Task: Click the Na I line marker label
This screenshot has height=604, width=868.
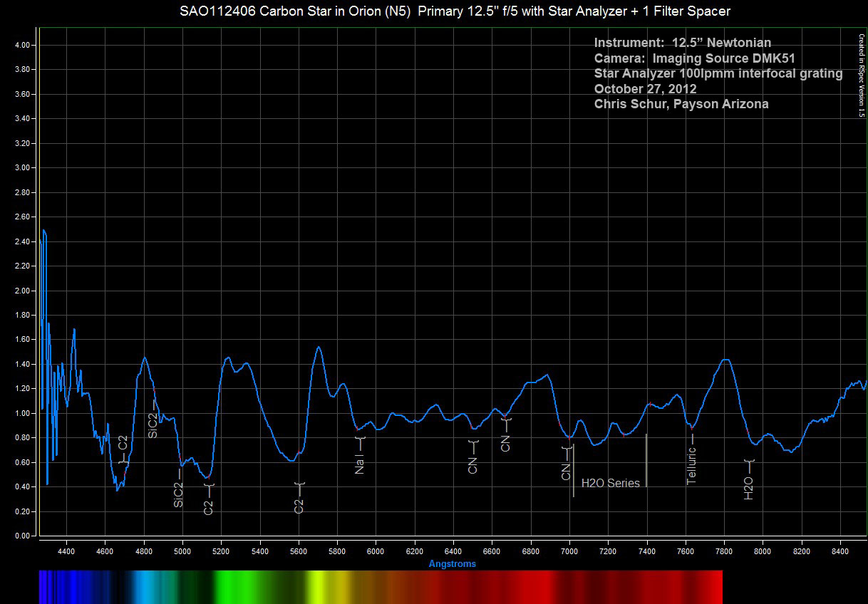Action: [x=359, y=466]
